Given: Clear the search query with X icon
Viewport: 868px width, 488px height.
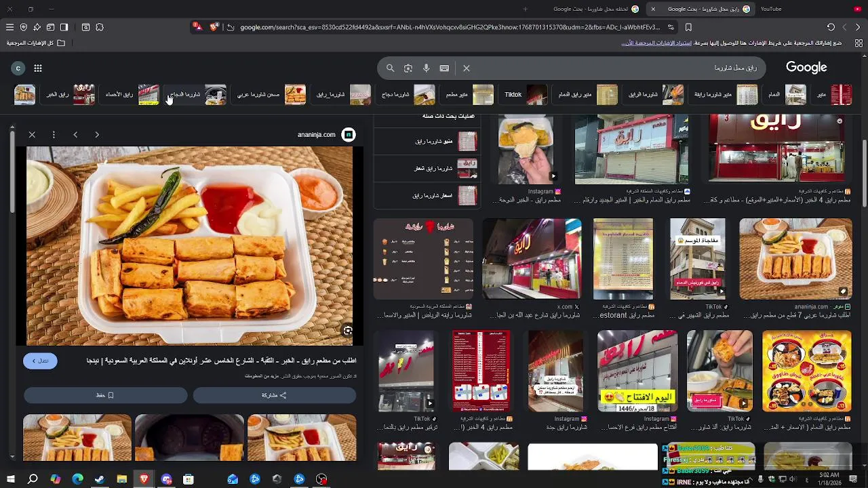Looking at the screenshot, I should coord(467,68).
